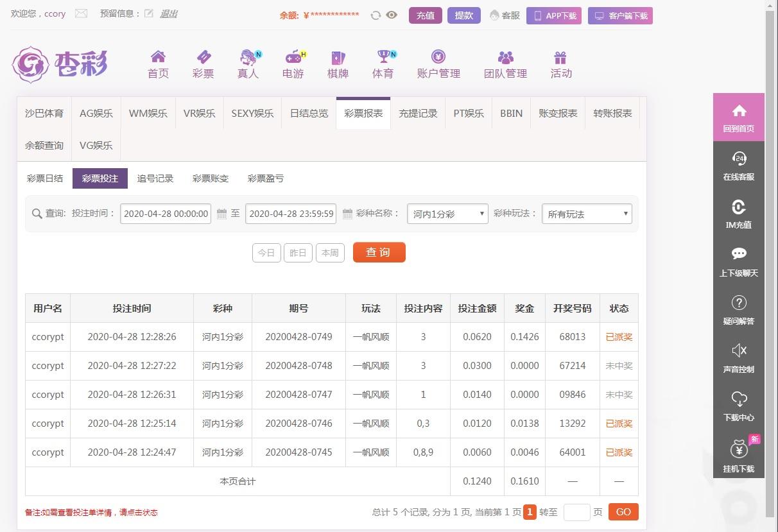The height and width of the screenshot is (532, 778).
Task: Open 在线客服 online support icon
Action: 739,158
